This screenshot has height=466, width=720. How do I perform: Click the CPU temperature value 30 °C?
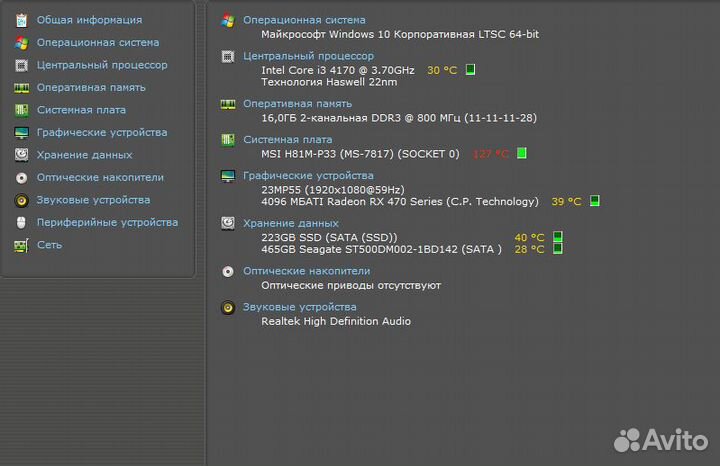[442, 70]
